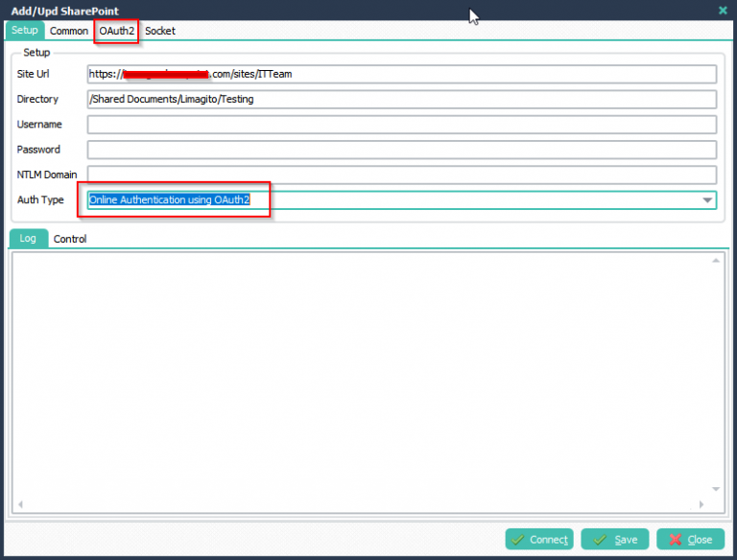Image resolution: width=737 pixels, height=560 pixels.
Task: Click the Connect button
Action: [539, 539]
